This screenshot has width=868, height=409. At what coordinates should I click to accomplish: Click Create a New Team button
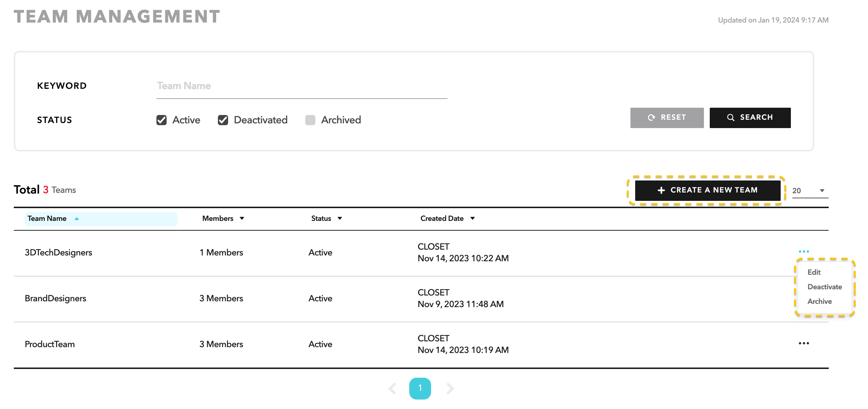click(x=708, y=190)
